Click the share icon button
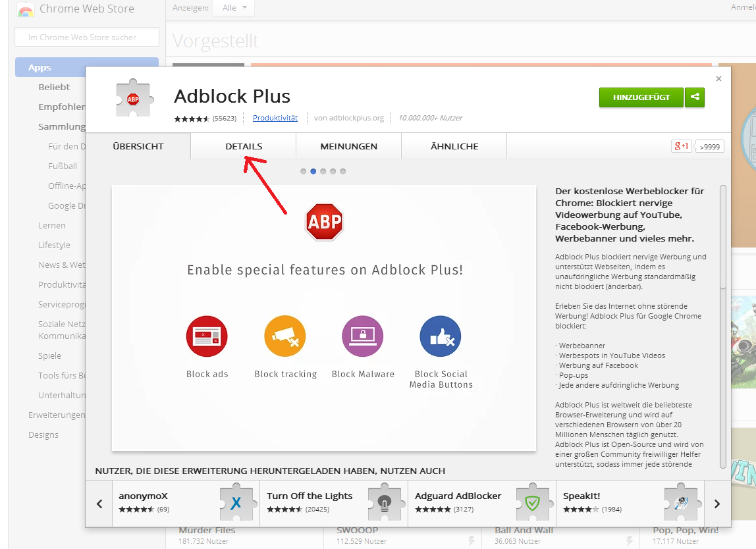This screenshot has height=549, width=756. click(x=695, y=97)
